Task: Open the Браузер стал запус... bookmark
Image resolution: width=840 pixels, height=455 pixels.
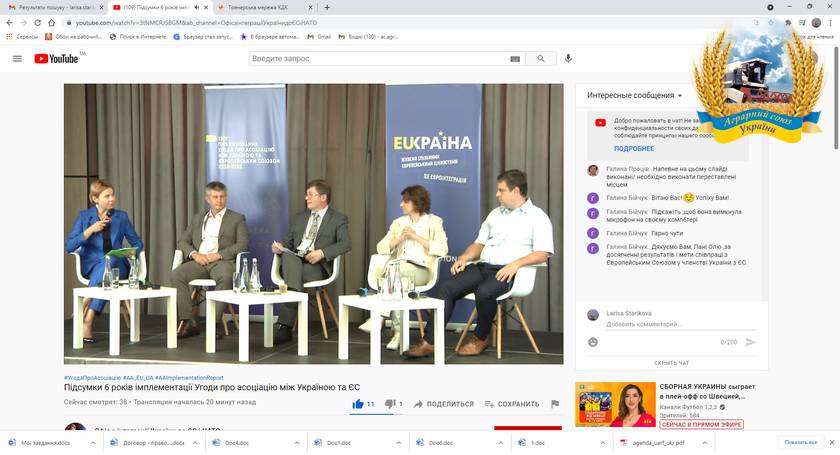Action: point(203,36)
